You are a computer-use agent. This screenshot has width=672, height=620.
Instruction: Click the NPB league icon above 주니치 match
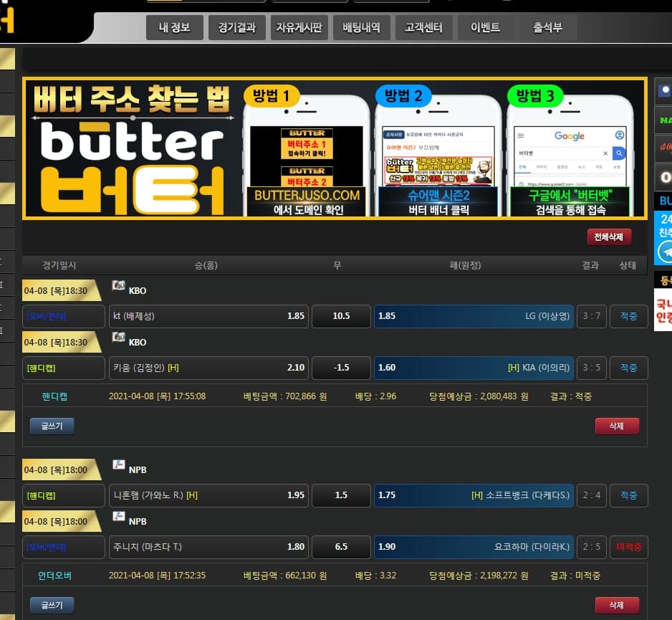tap(119, 517)
